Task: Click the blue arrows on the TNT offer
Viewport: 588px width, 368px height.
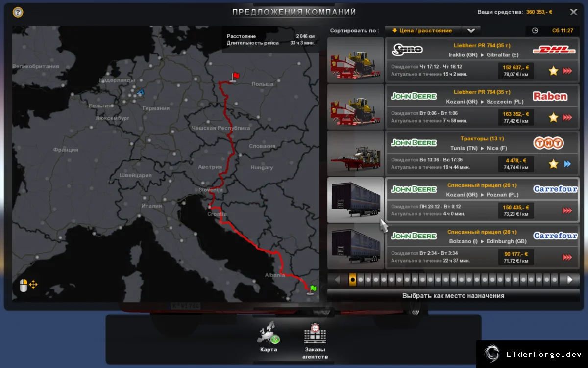Action: [567, 164]
